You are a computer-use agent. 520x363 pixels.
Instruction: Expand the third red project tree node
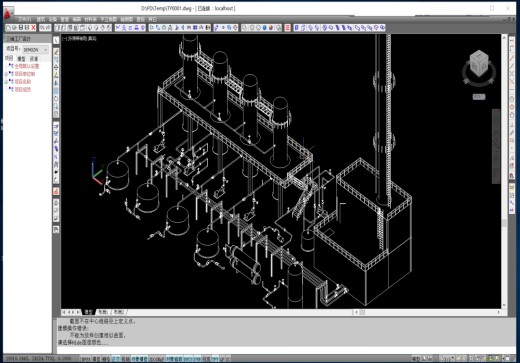pyautogui.click(x=6, y=82)
